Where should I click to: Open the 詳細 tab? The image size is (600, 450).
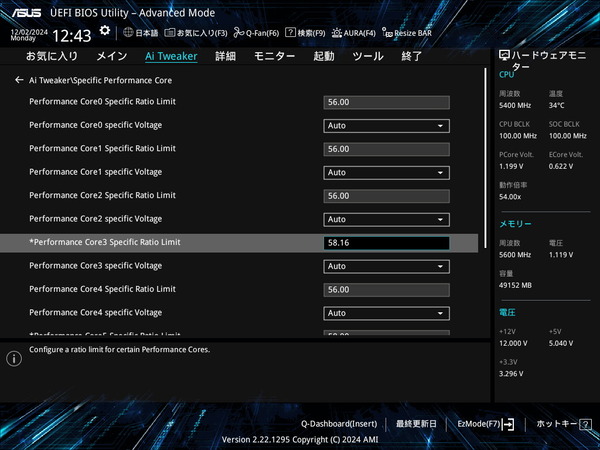(x=225, y=56)
